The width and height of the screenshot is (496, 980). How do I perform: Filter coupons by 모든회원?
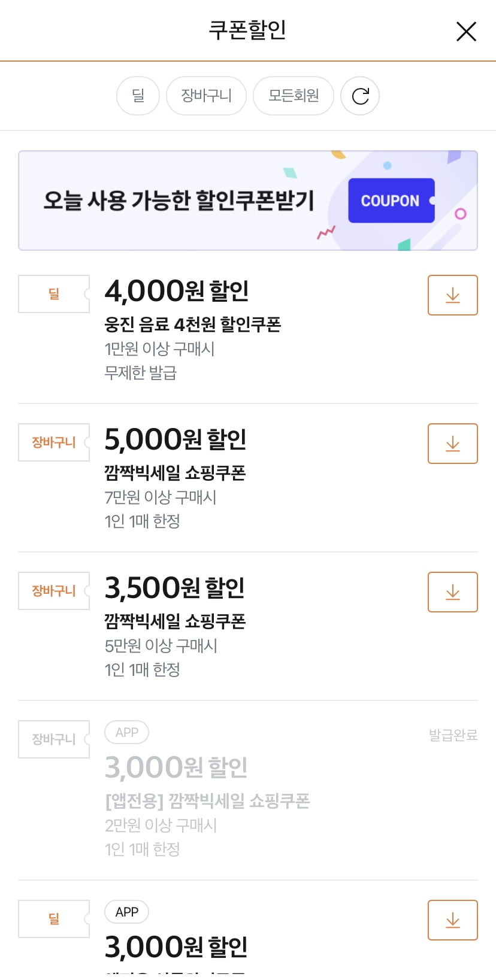pyautogui.click(x=294, y=96)
